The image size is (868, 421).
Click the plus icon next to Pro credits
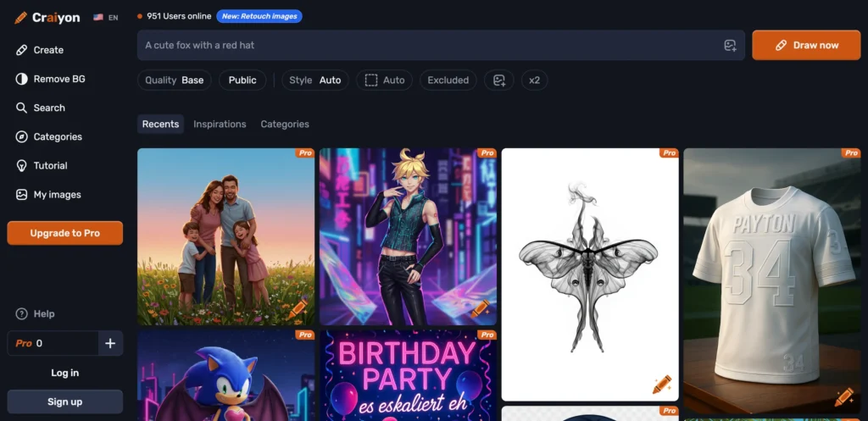[110, 343]
